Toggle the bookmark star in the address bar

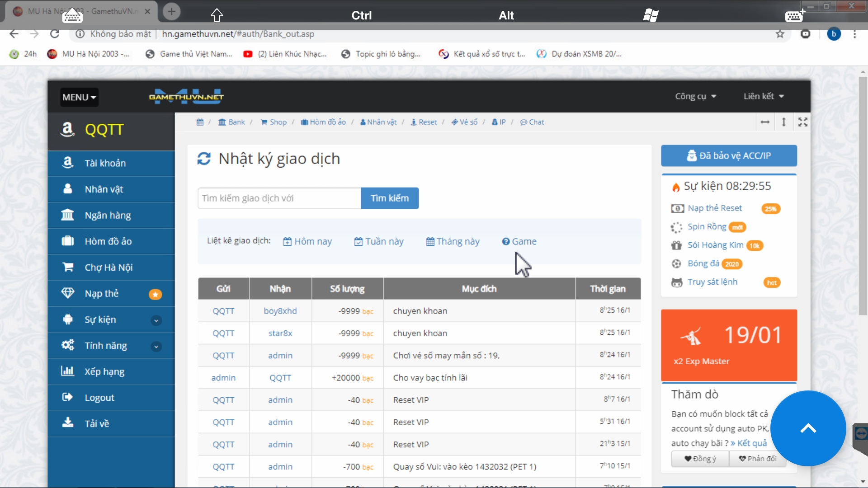[780, 34]
